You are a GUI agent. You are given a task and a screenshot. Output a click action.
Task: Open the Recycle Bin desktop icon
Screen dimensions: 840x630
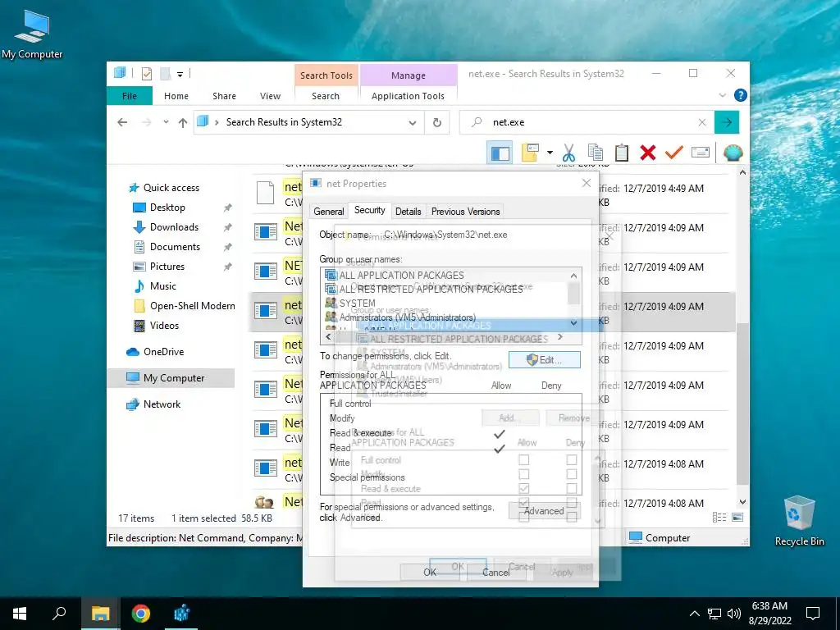click(x=799, y=521)
